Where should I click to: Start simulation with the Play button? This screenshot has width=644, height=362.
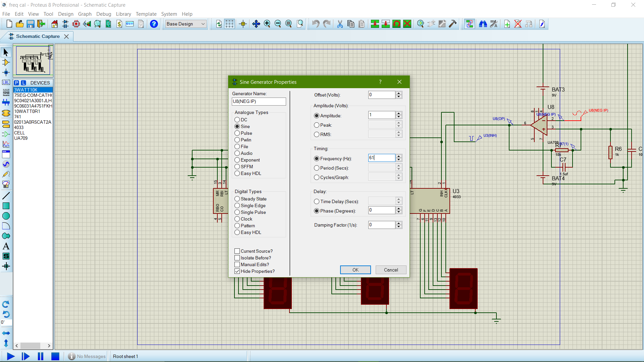11,356
